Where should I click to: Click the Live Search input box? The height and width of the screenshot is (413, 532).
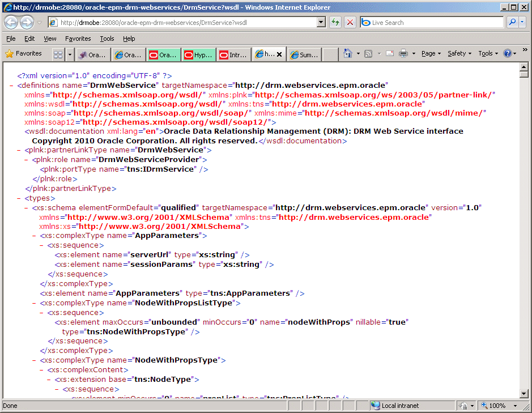[432, 23]
